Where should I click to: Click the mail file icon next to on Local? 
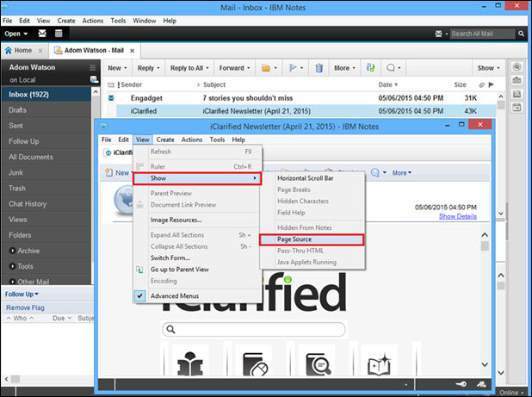tap(94, 80)
